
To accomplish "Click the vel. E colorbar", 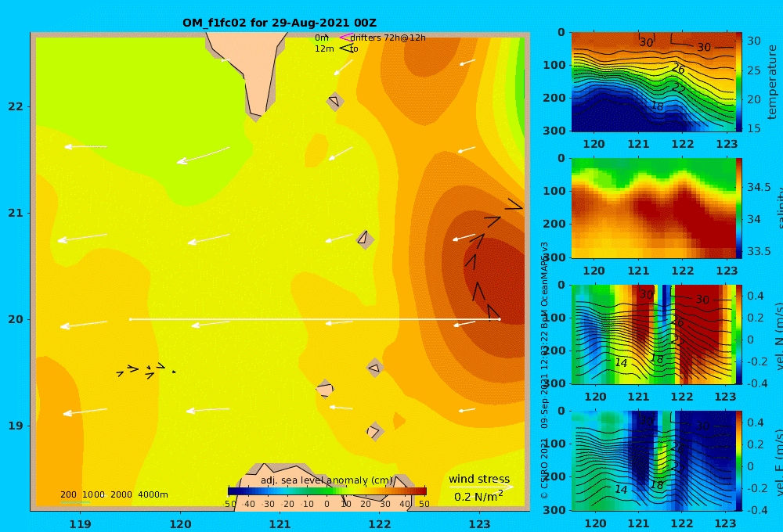I will [x=739, y=461].
